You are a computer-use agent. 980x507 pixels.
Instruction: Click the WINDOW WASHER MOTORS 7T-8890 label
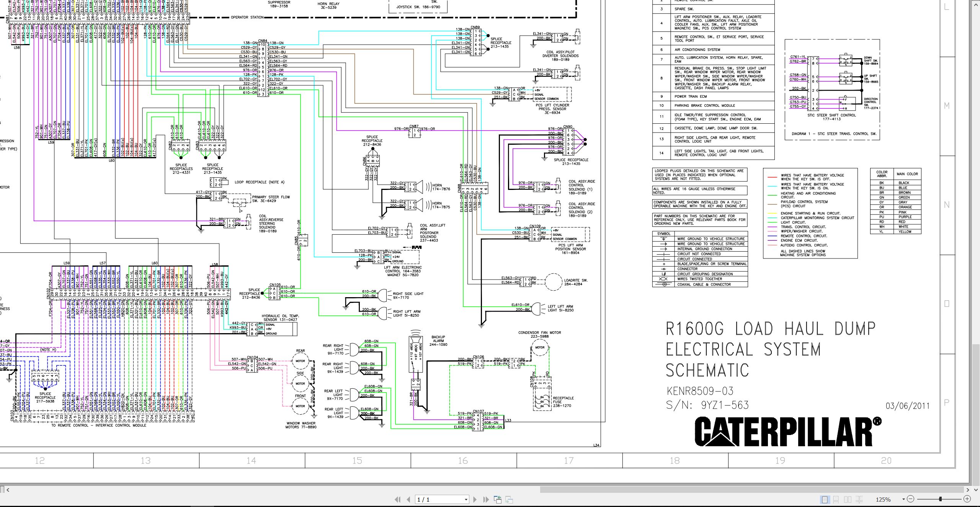(301, 425)
